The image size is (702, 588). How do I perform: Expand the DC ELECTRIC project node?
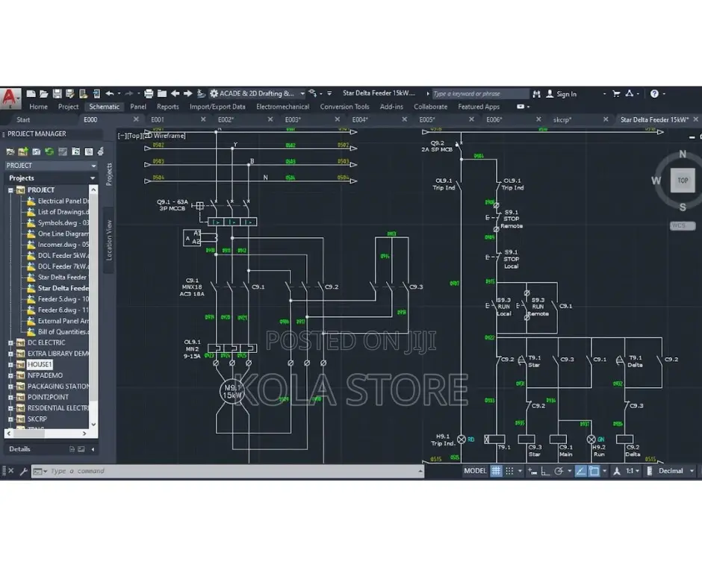(x=10, y=343)
